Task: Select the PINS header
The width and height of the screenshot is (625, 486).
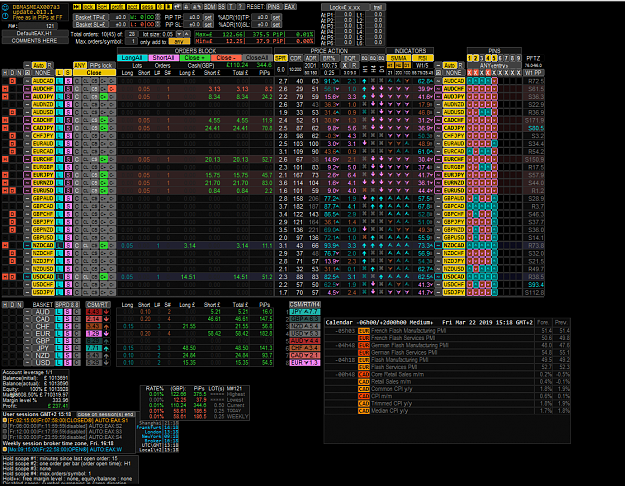Action: (x=494, y=51)
